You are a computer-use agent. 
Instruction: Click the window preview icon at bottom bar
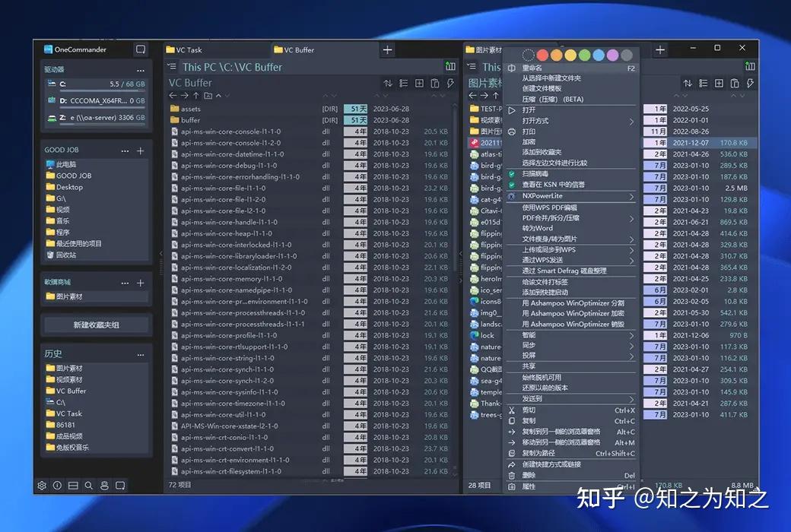(120, 484)
